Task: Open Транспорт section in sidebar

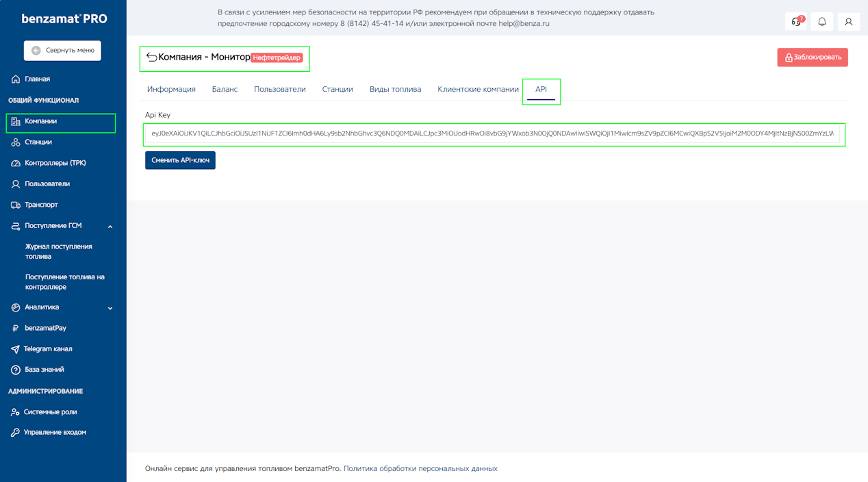Action: pyautogui.click(x=41, y=205)
